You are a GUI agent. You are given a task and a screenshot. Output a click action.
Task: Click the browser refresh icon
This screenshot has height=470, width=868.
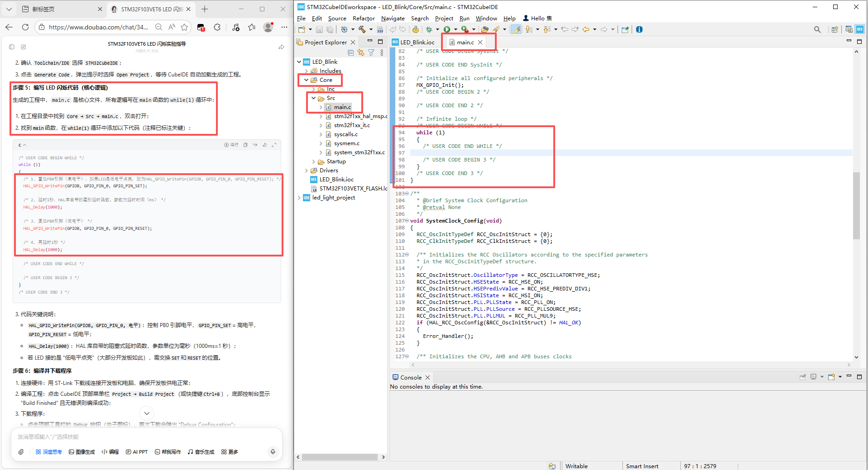tap(25, 27)
